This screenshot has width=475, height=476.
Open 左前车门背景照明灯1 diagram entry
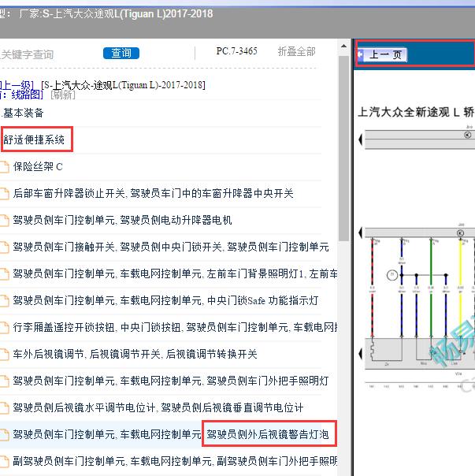tap(175, 273)
